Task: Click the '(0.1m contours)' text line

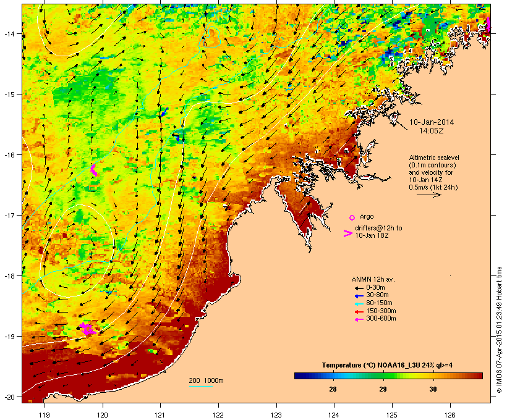Action: click(x=433, y=165)
